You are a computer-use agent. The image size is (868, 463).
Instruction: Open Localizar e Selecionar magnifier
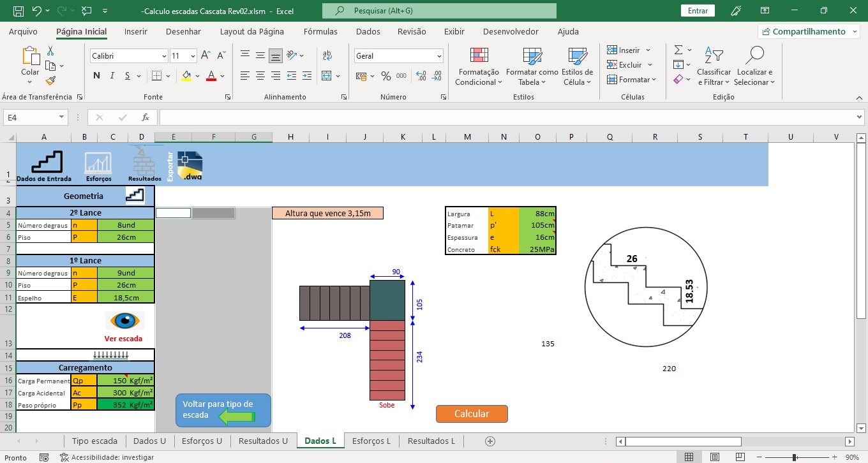tap(754, 55)
